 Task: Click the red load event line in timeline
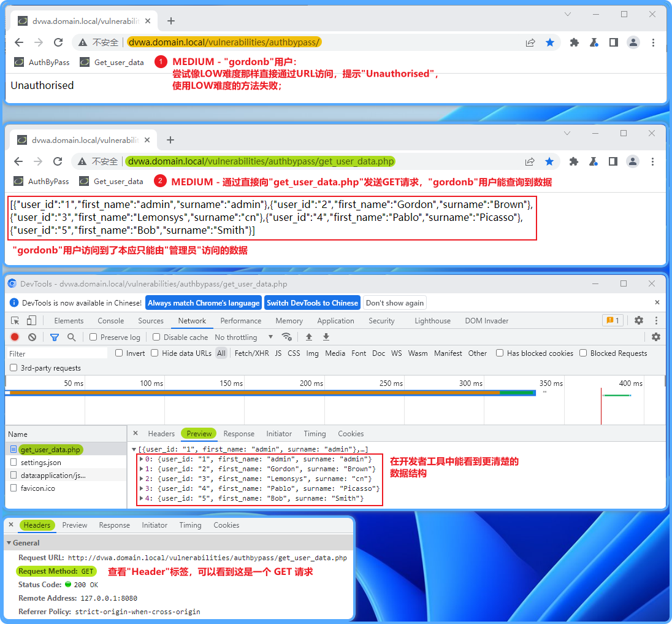coord(601,406)
